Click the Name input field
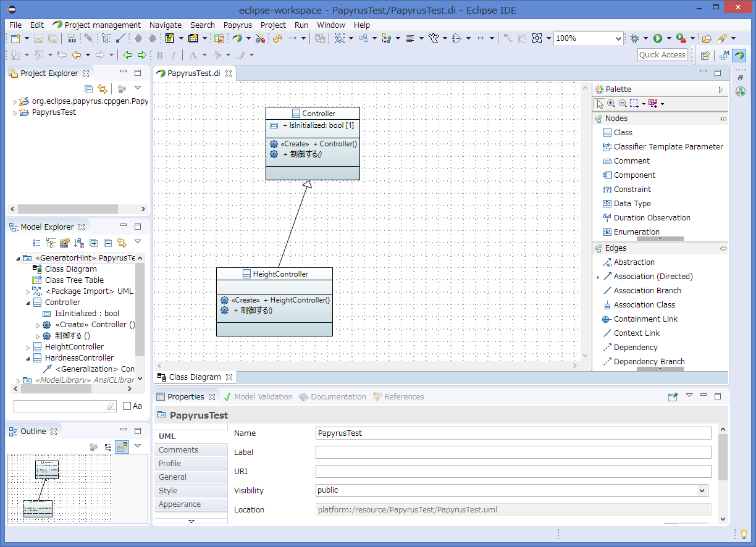756x547 pixels. click(513, 433)
